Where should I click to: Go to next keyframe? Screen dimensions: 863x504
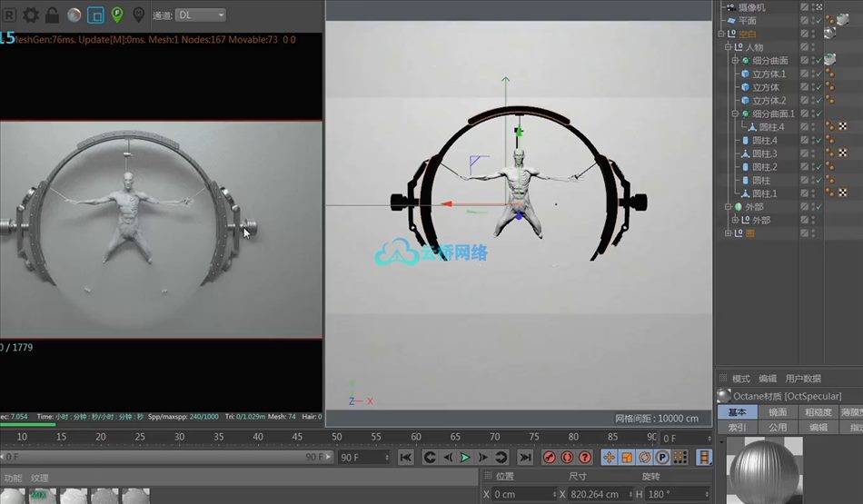[501, 457]
